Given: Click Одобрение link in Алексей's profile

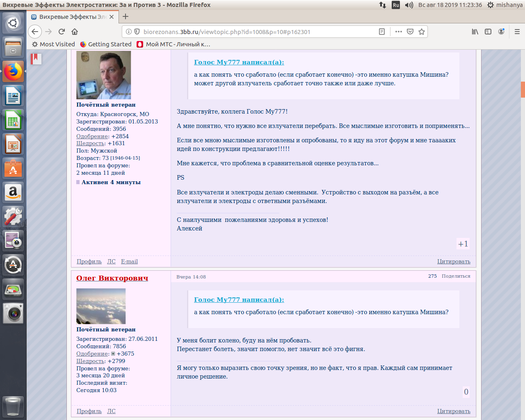Looking at the screenshot, I should pos(92,136).
